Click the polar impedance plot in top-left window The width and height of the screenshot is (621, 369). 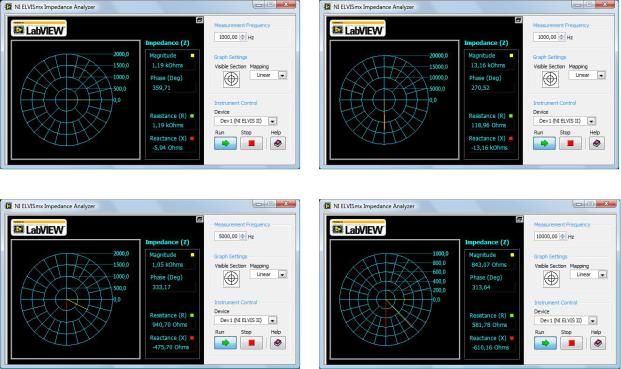tap(76, 100)
